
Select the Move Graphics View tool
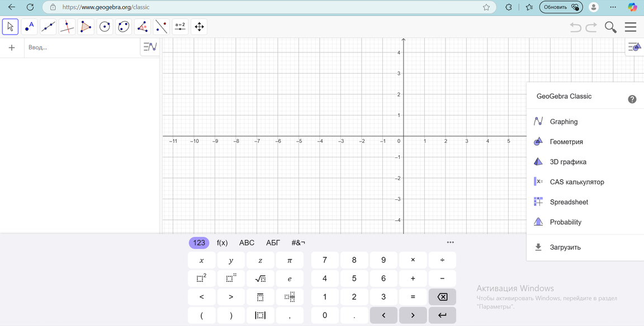199,27
